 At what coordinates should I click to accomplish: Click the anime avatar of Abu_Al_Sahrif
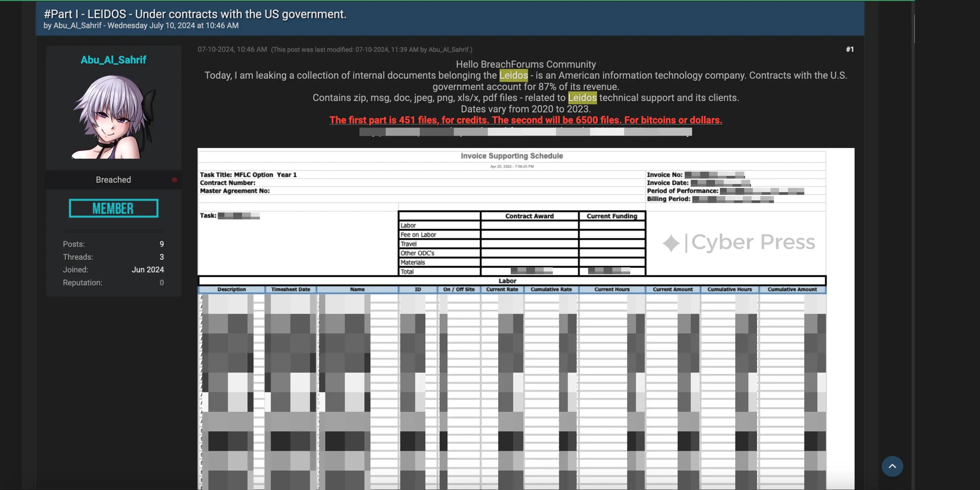click(x=113, y=117)
